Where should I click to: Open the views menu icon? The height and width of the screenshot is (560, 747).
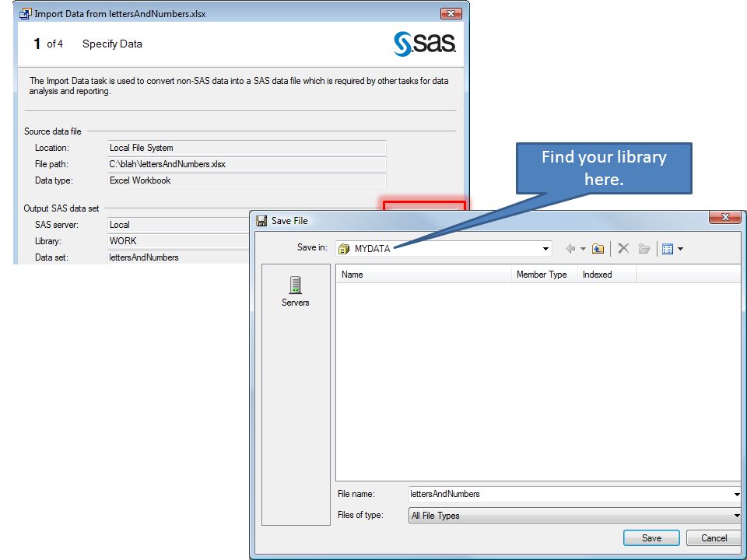coord(672,249)
